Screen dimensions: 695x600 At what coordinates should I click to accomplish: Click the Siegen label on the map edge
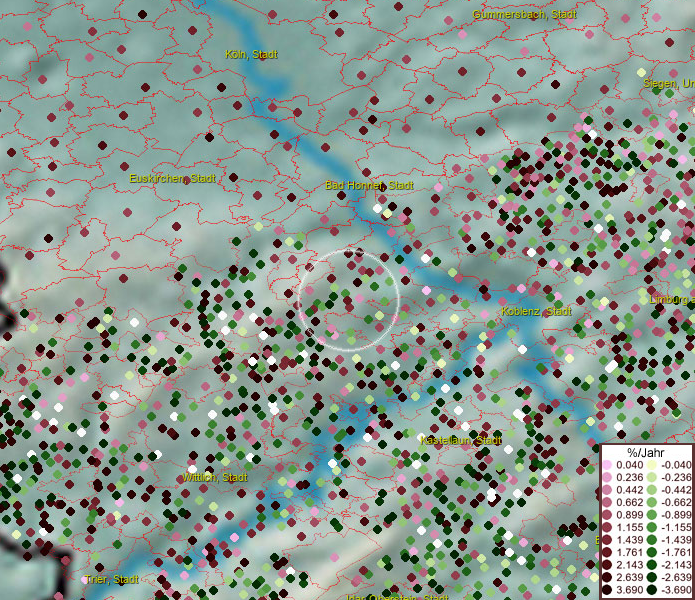click(669, 83)
